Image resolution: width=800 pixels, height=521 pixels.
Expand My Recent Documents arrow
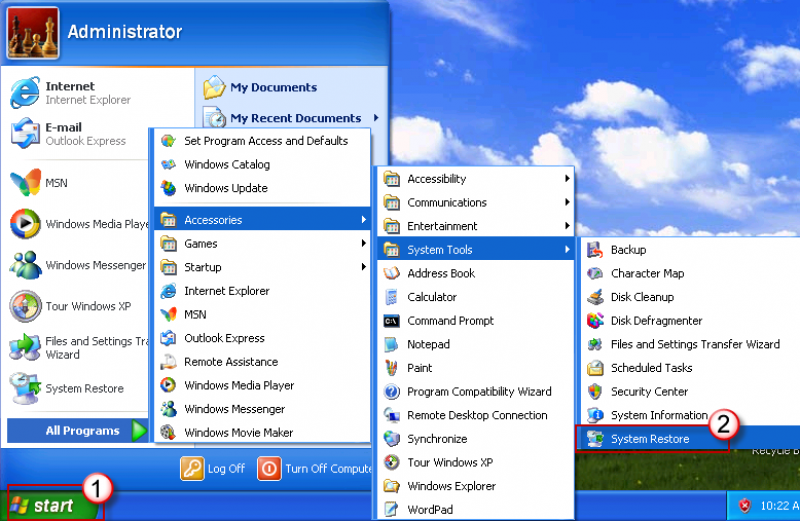tap(376, 118)
